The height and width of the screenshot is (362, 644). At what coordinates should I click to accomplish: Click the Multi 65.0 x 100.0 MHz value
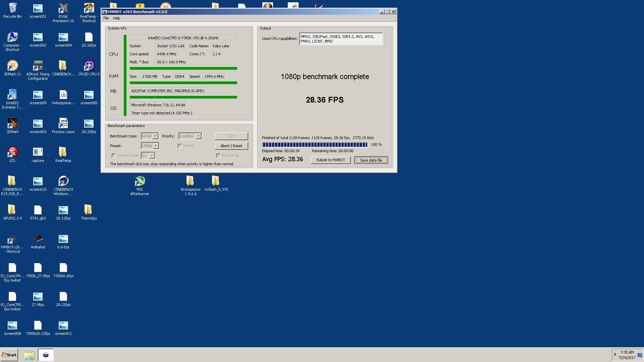pos(171,62)
